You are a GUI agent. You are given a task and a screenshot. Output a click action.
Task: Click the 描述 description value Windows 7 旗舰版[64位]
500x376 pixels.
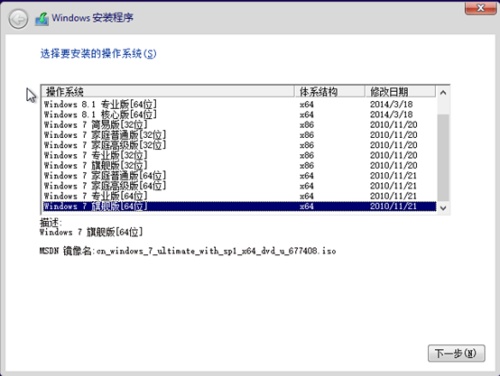coord(91,232)
